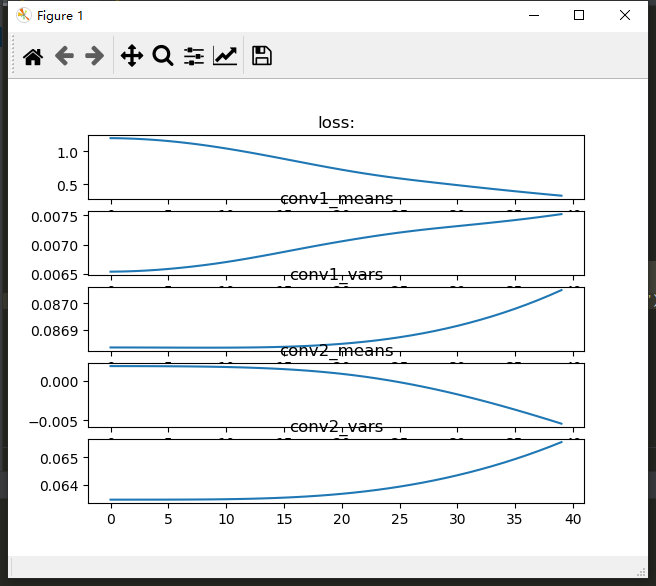656x586 pixels.
Task: Click the window resize grip in corner
Action: click(641, 572)
